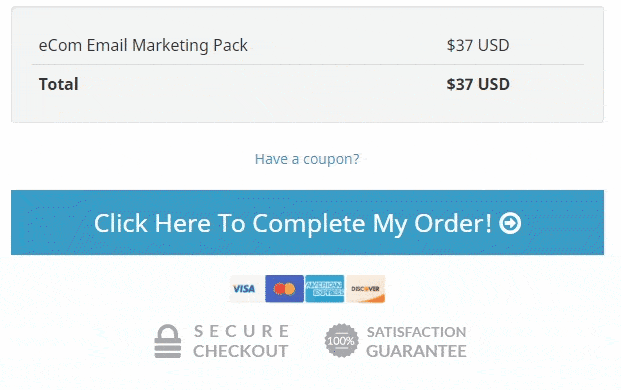621x390 pixels.
Task: Open the Have a coupon? link
Action: click(x=307, y=159)
